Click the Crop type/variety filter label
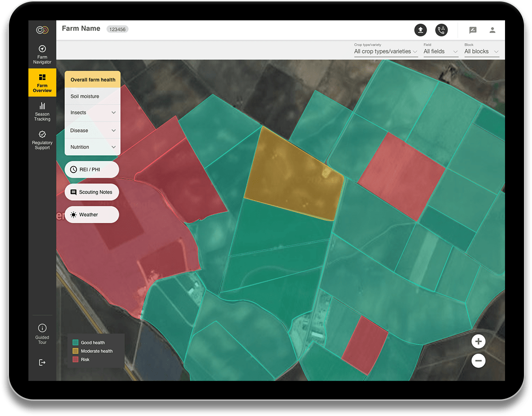 [x=367, y=44]
